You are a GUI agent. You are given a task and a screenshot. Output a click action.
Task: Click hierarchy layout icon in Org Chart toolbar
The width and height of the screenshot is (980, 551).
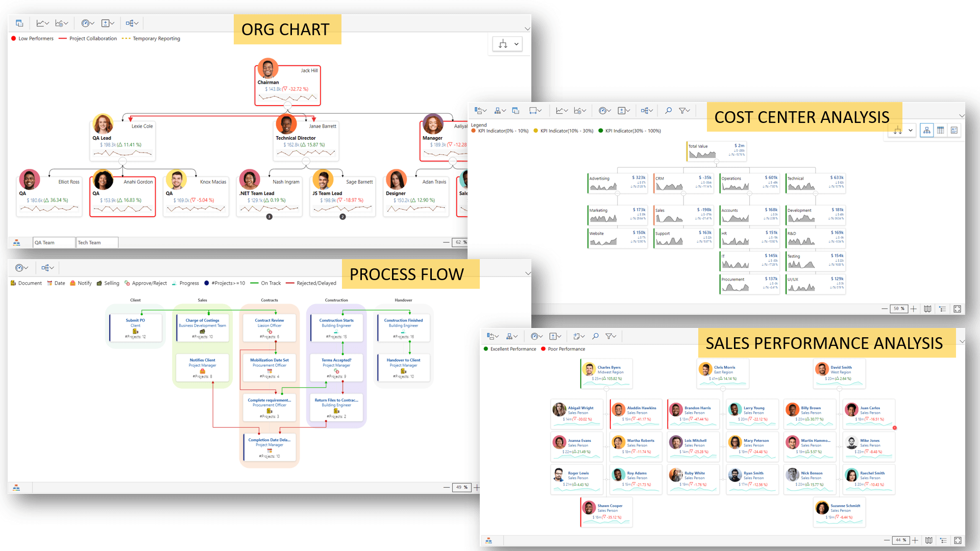tap(132, 23)
